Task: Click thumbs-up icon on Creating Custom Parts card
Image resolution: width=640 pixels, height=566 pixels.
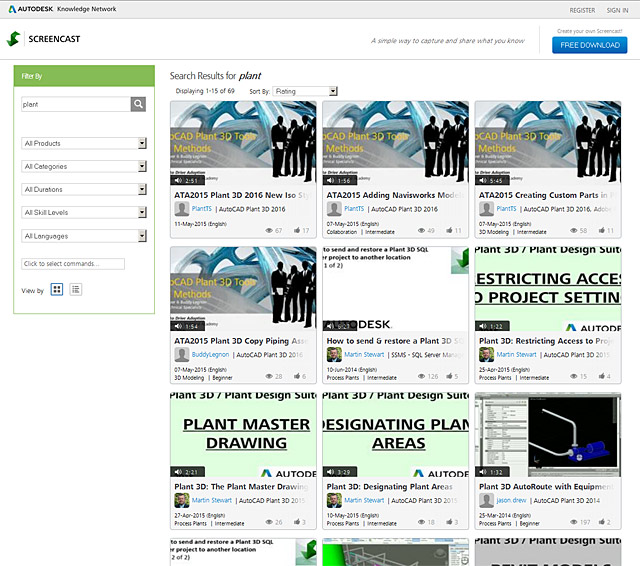Action: 601,230
